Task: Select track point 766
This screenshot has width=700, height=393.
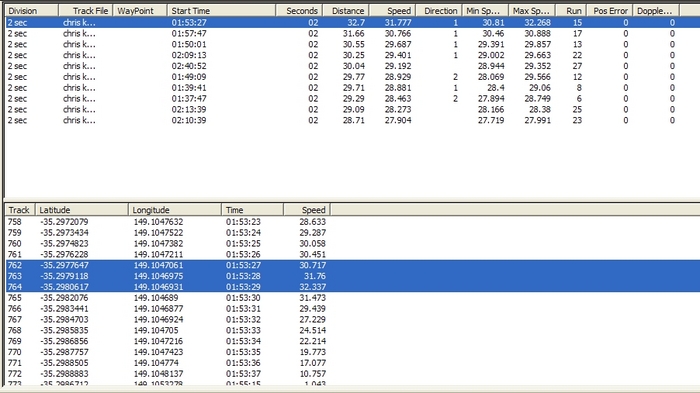Action: (x=353, y=309)
